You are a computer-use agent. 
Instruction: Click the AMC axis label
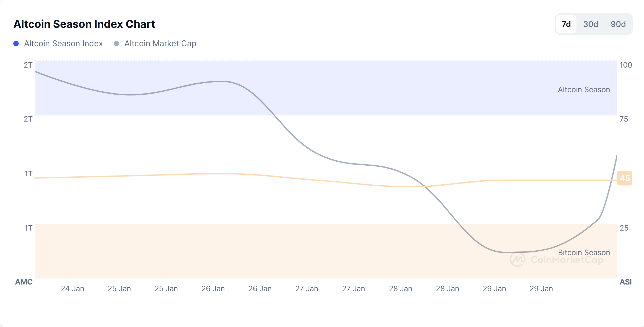tap(24, 282)
